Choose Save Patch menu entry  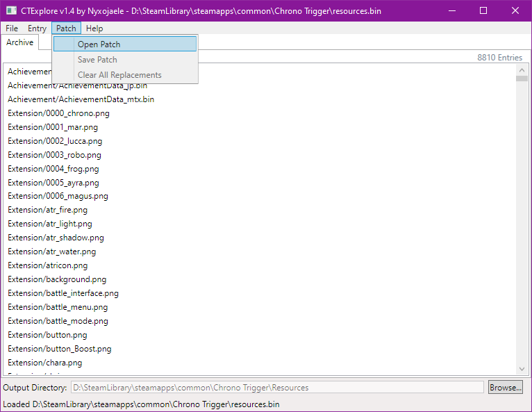(125, 59)
